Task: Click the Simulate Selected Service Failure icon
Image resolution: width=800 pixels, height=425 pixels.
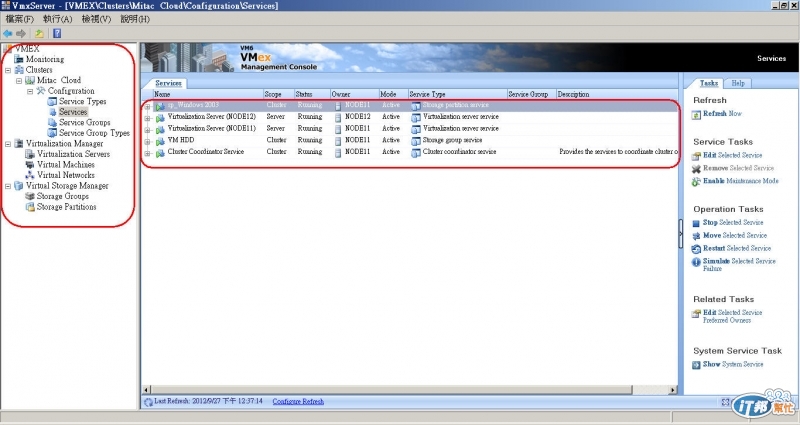Action: [696, 262]
